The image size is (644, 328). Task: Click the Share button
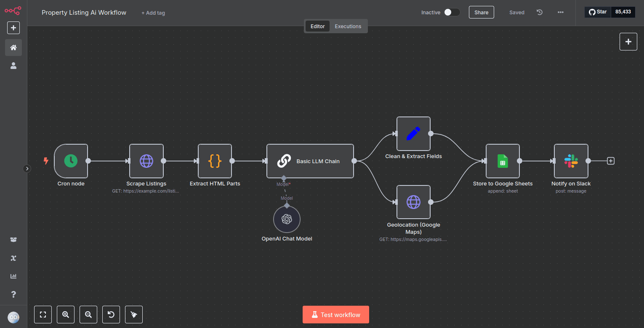coord(482,12)
